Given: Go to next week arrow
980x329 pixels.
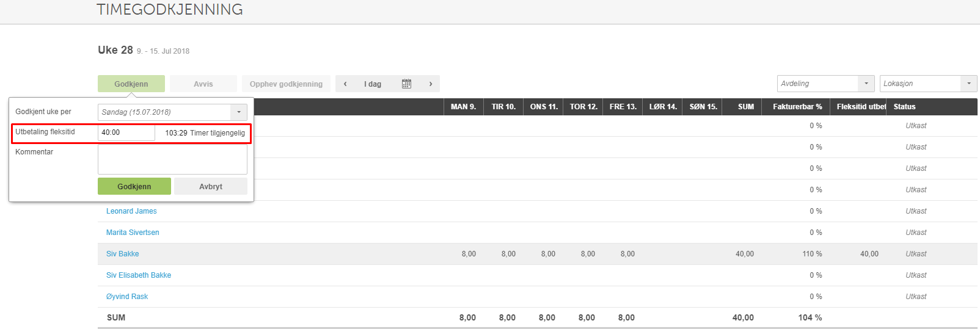Looking at the screenshot, I should coord(431,84).
